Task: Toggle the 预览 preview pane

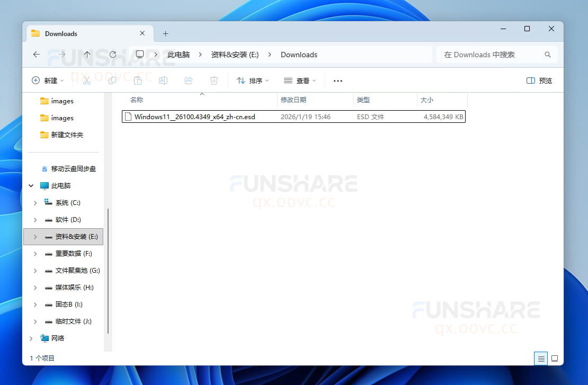Action: tap(538, 80)
